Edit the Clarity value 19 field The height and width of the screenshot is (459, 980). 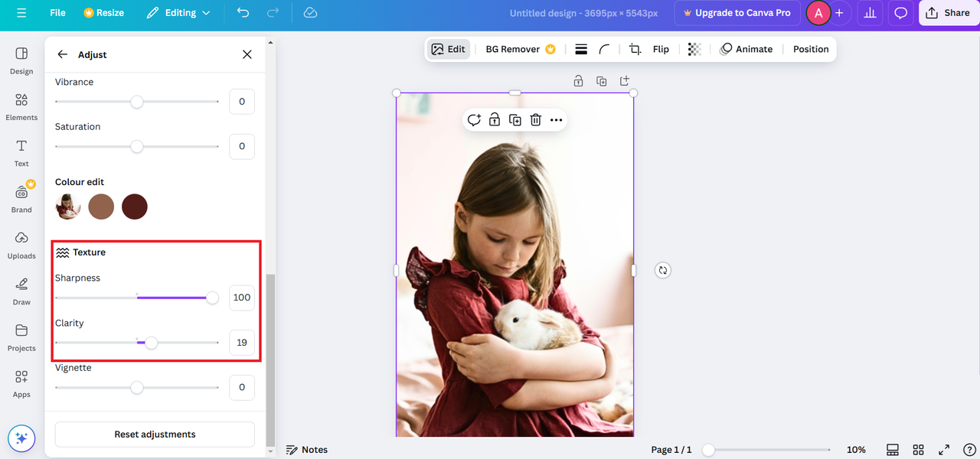pos(242,343)
